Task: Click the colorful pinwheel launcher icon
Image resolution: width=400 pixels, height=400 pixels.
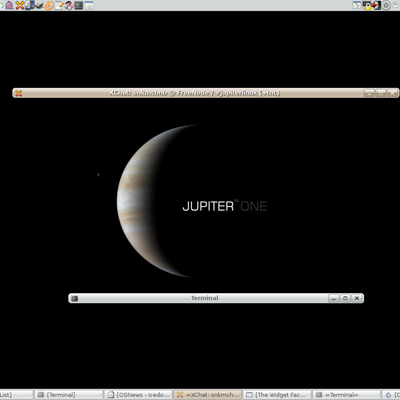Action: point(69,5)
